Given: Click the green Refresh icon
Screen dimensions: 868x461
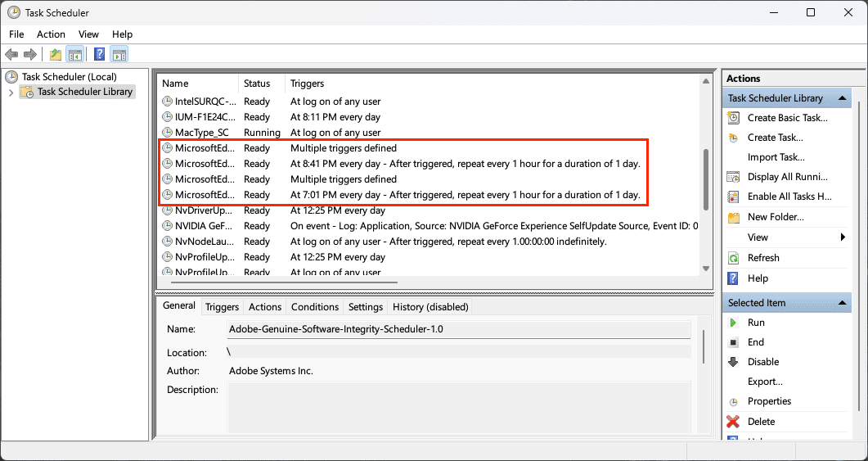Looking at the screenshot, I should coord(733,258).
